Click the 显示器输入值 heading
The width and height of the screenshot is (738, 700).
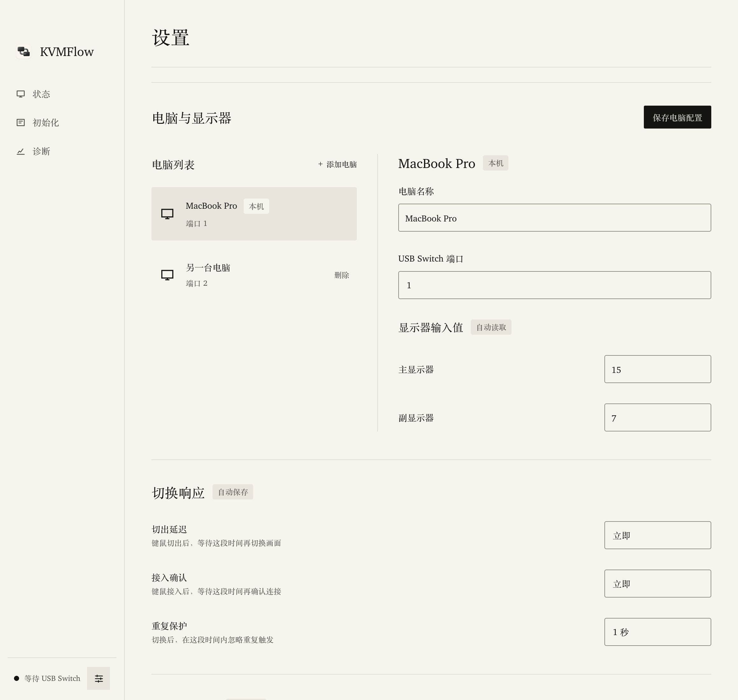pos(431,328)
